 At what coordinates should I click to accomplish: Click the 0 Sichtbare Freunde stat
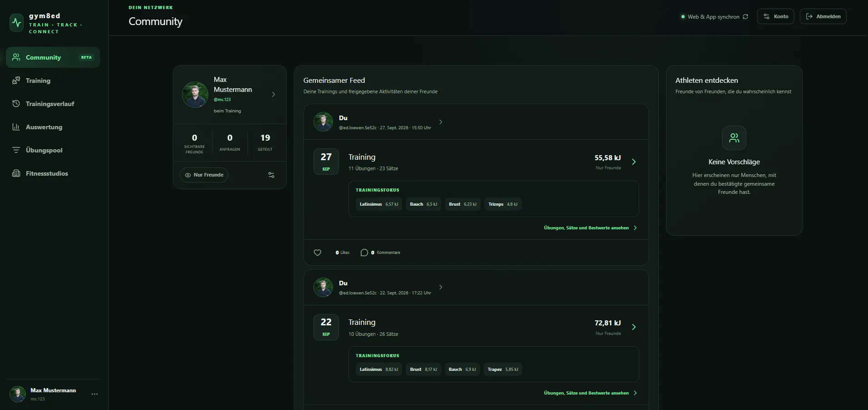point(194,143)
